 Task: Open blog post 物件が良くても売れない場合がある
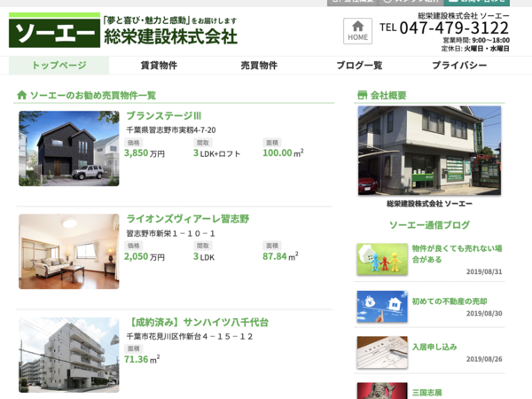pos(457,254)
